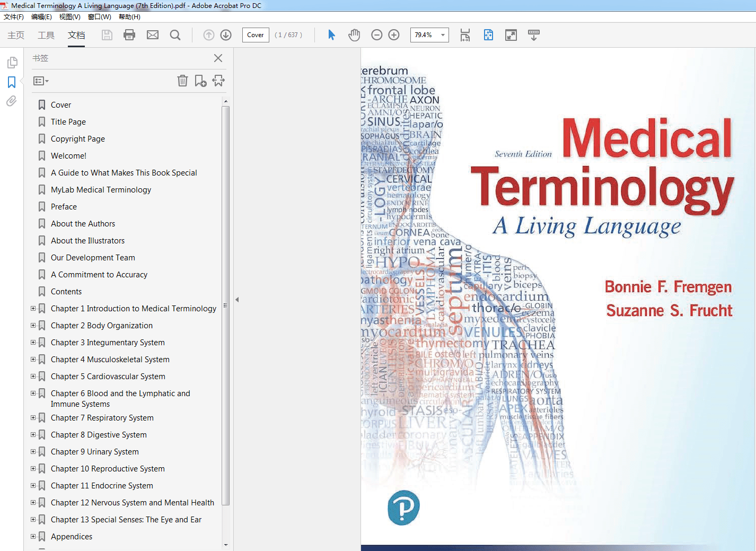Viewport: 756px width, 551px height.
Task: Select the attachments paperclip icon
Action: [x=12, y=101]
